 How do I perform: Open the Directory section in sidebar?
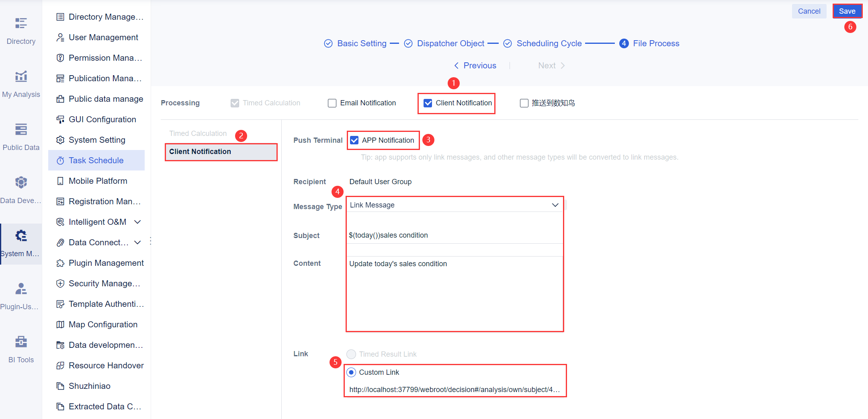(x=21, y=30)
